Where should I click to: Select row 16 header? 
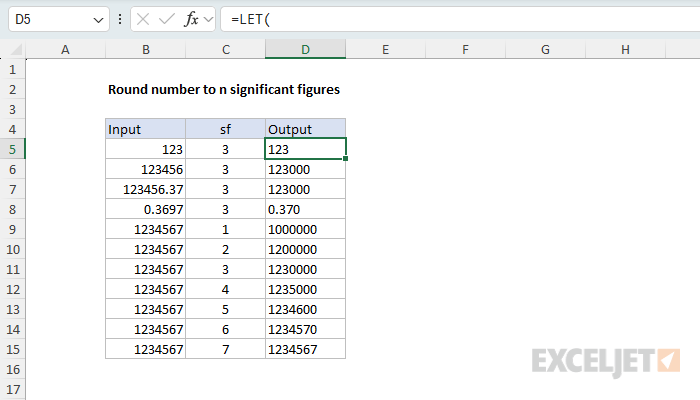12,369
